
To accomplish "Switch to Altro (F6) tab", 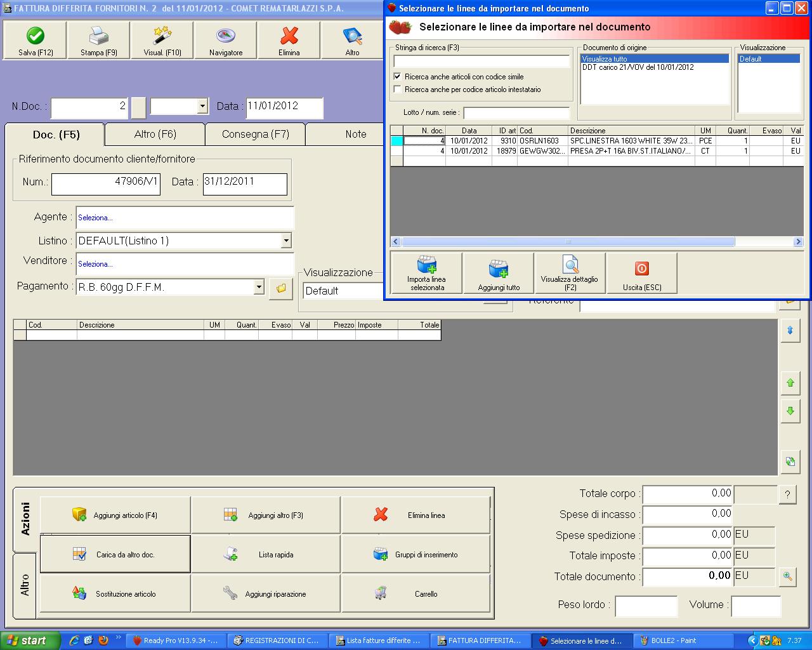I will pos(155,134).
